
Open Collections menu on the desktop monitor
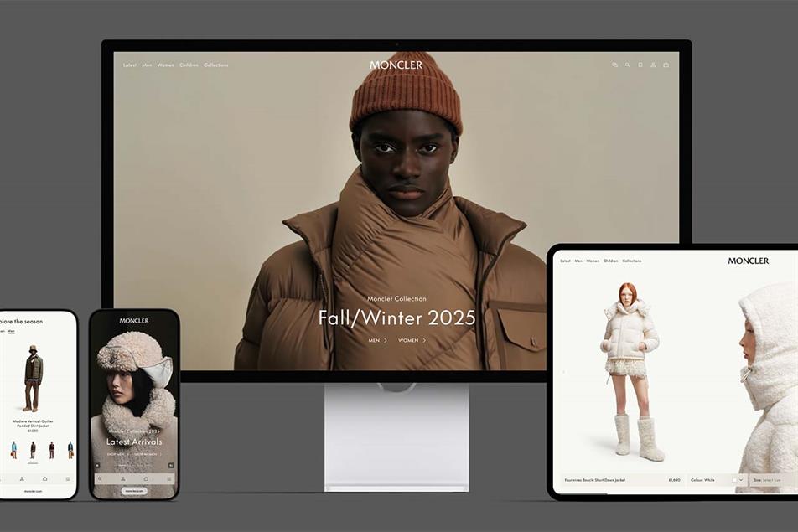click(215, 65)
